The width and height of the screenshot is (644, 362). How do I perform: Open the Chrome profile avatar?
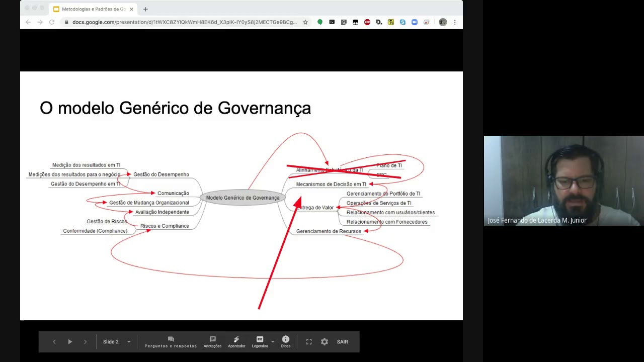(x=443, y=22)
